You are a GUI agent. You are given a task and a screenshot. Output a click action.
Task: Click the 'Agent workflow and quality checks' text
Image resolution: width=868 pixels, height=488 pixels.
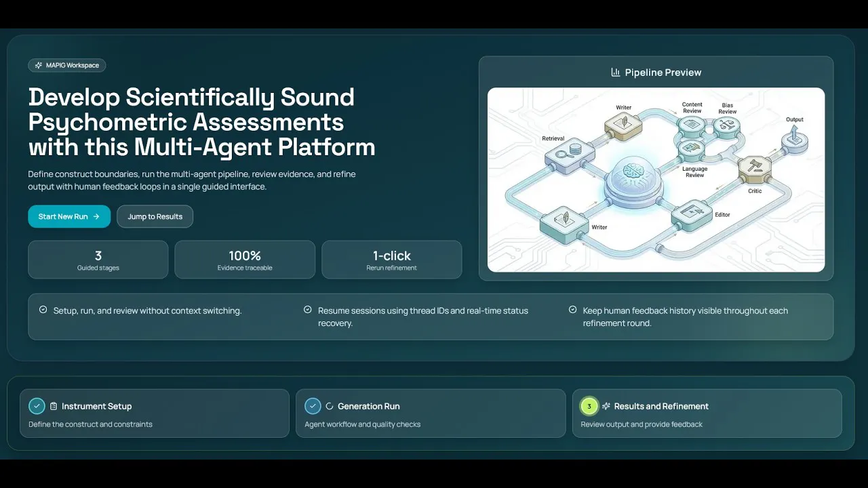363,424
